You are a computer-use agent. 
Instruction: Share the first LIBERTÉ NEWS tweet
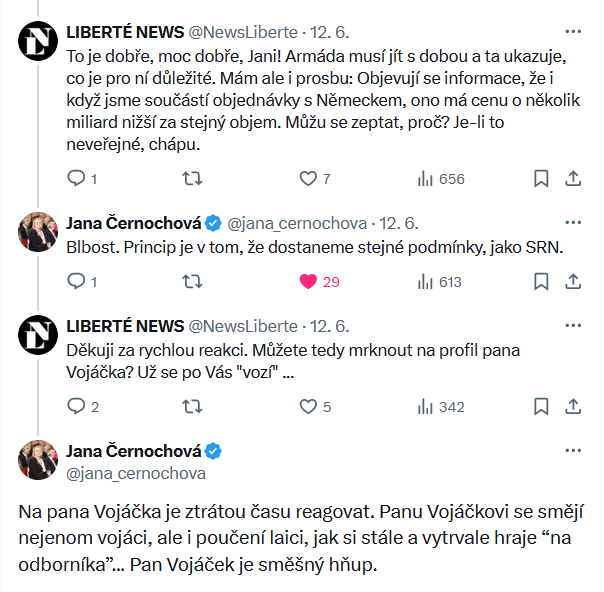(x=574, y=178)
